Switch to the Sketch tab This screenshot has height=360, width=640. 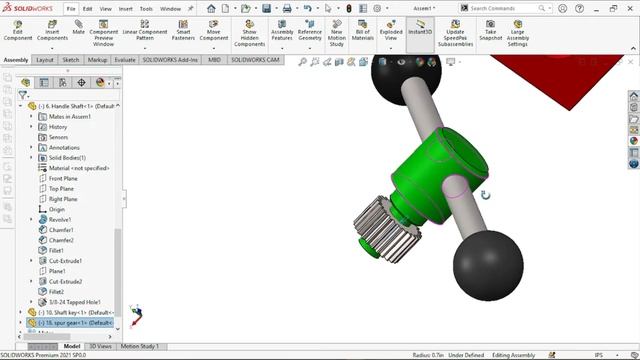(71, 60)
